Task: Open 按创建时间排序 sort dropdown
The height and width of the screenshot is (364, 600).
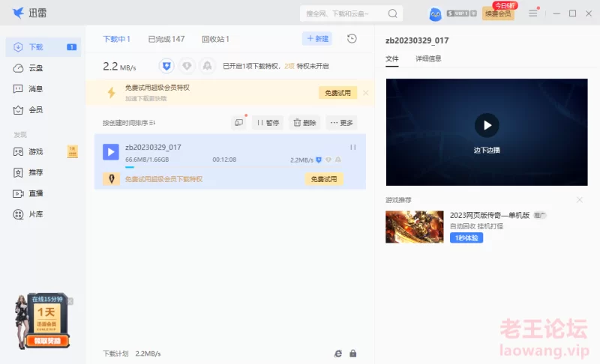Action: coord(128,123)
